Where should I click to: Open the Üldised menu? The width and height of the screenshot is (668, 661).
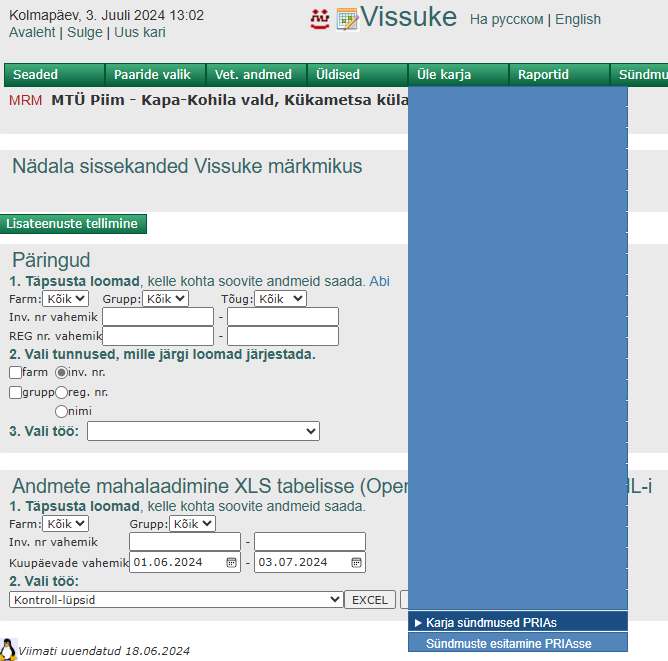pyautogui.click(x=357, y=75)
